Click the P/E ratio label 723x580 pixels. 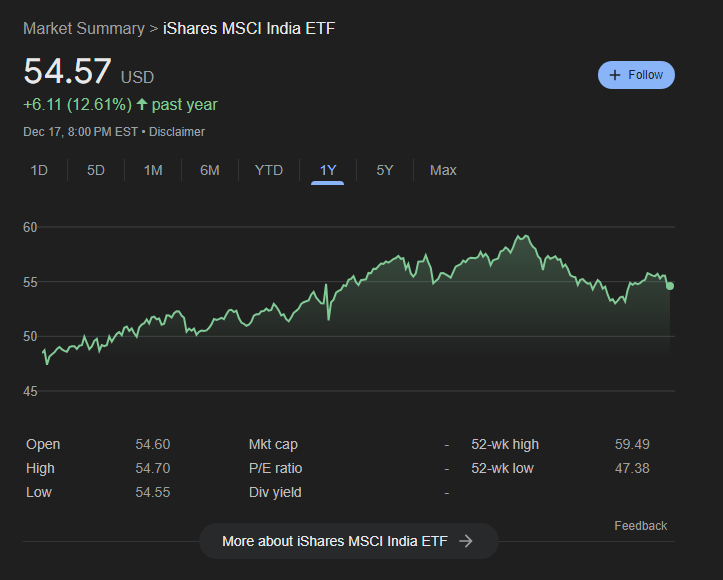(x=275, y=468)
